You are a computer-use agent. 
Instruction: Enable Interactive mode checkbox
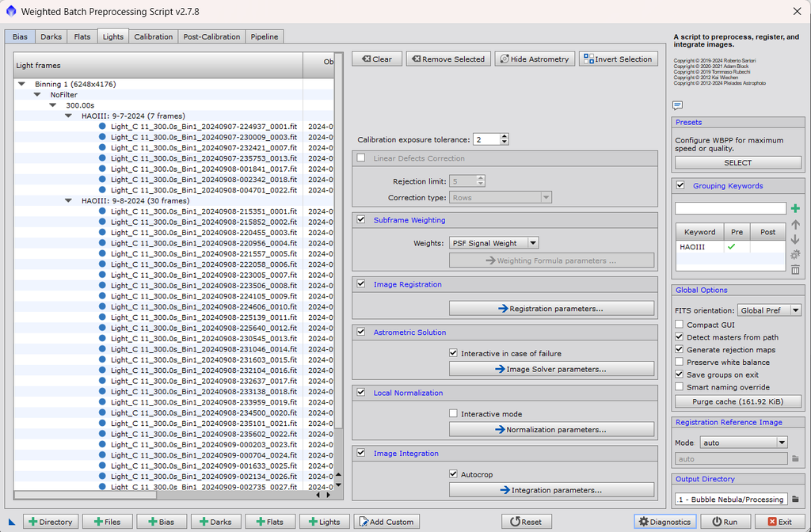(x=454, y=413)
